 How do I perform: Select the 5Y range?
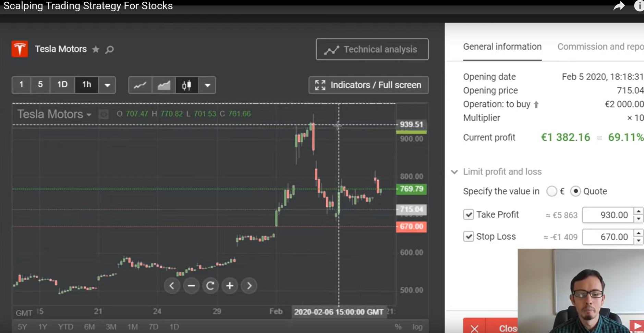point(22,327)
